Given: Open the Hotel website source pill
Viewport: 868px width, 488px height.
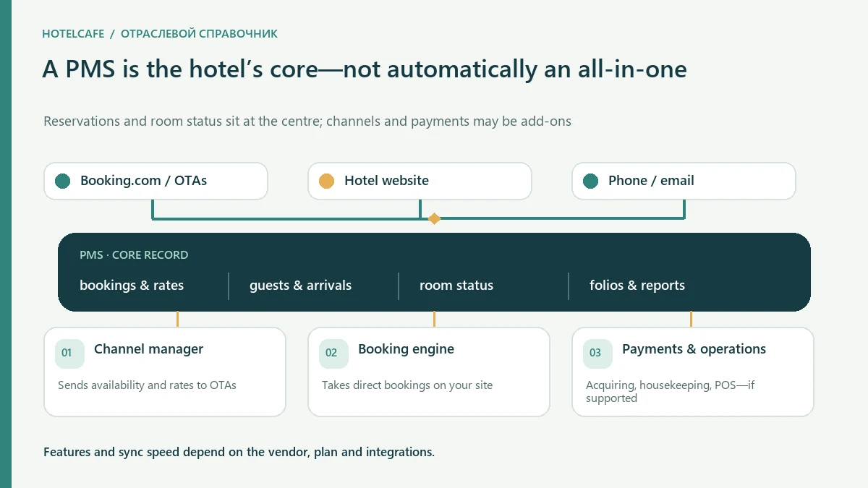Looking at the screenshot, I should [x=420, y=181].
